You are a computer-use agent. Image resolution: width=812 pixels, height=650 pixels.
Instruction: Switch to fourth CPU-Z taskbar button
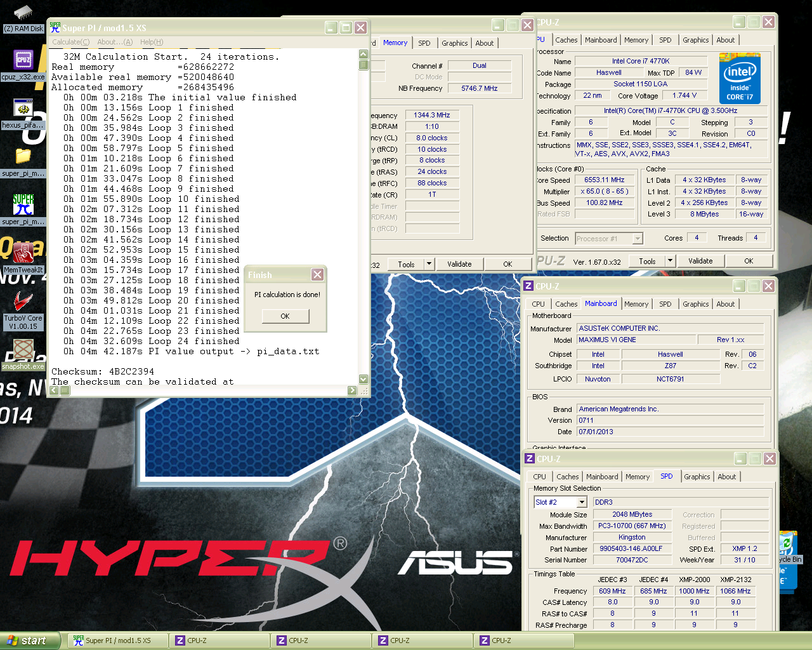(x=523, y=640)
